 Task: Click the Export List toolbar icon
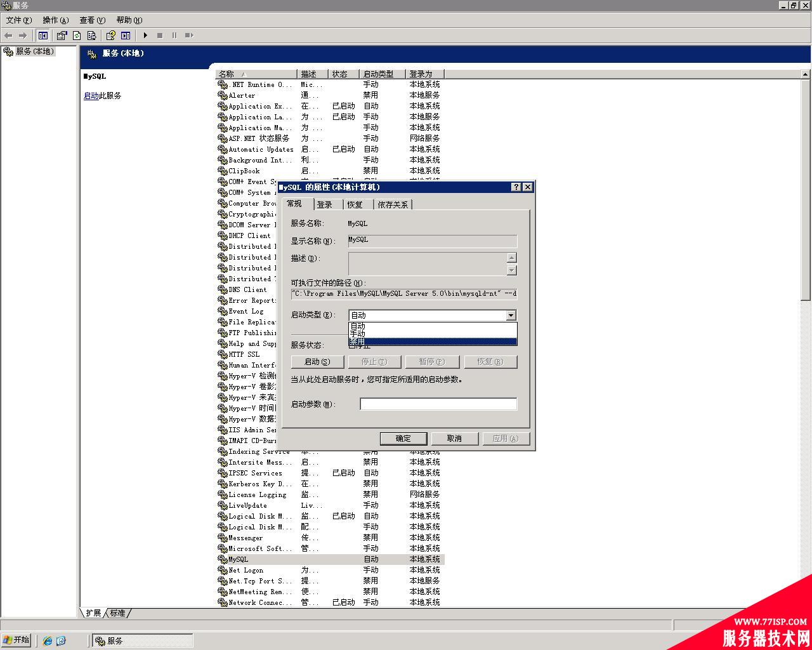[x=91, y=36]
